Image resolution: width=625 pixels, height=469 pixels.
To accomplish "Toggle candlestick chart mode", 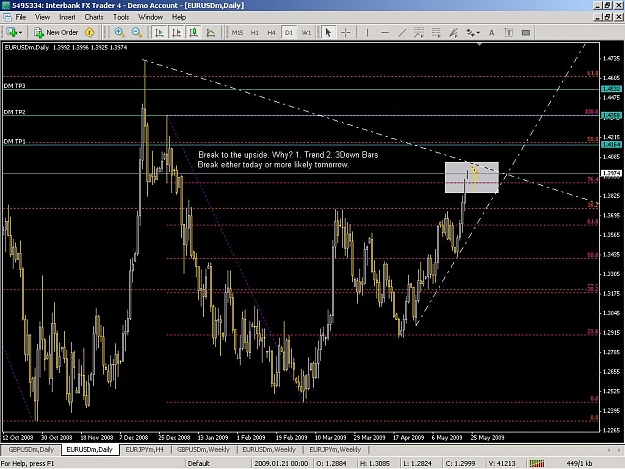I will coord(194,33).
